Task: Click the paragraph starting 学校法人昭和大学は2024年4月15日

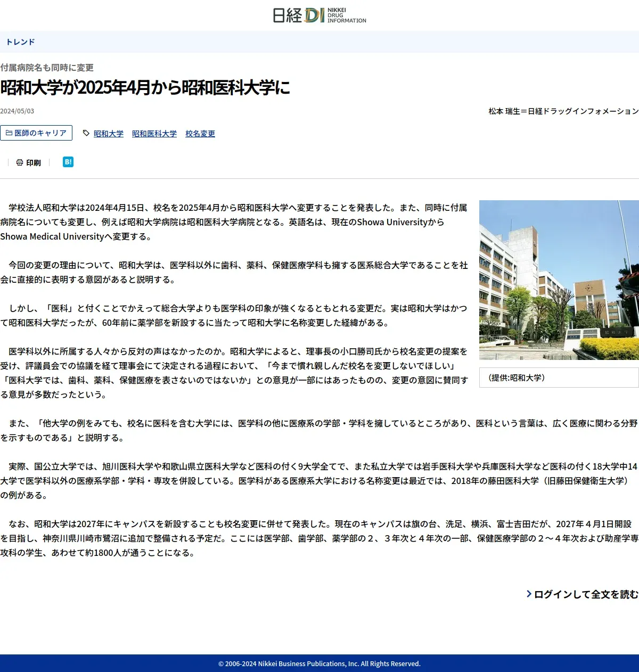Action: [x=234, y=222]
